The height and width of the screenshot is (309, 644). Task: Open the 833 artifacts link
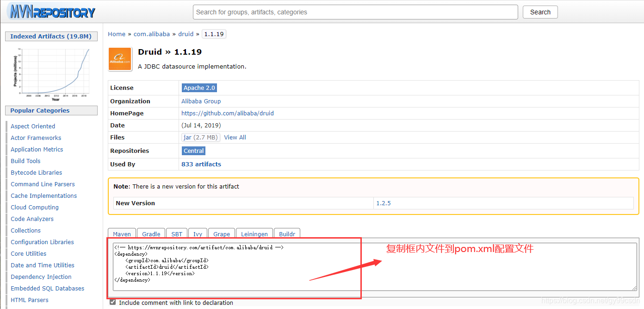201,164
